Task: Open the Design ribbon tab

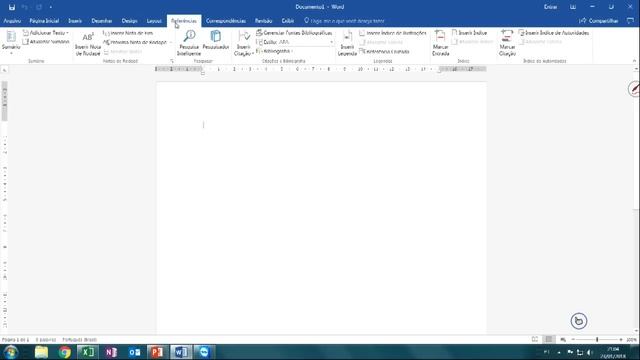Action: pyautogui.click(x=129, y=21)
